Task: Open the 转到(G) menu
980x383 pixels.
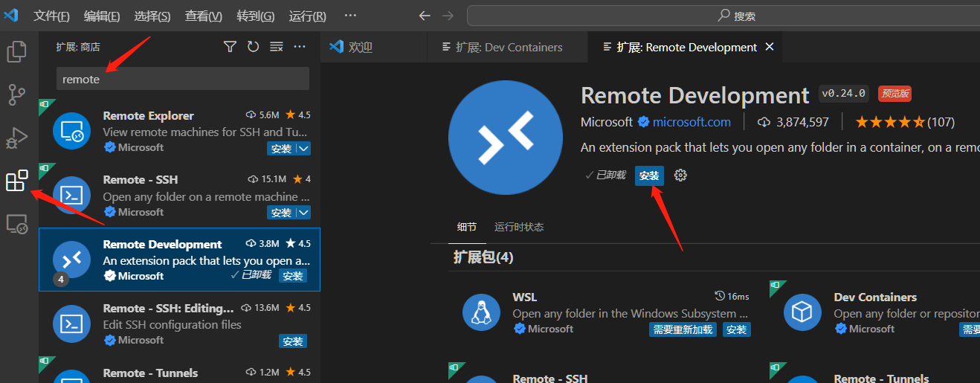Action: tap(256, 16)
